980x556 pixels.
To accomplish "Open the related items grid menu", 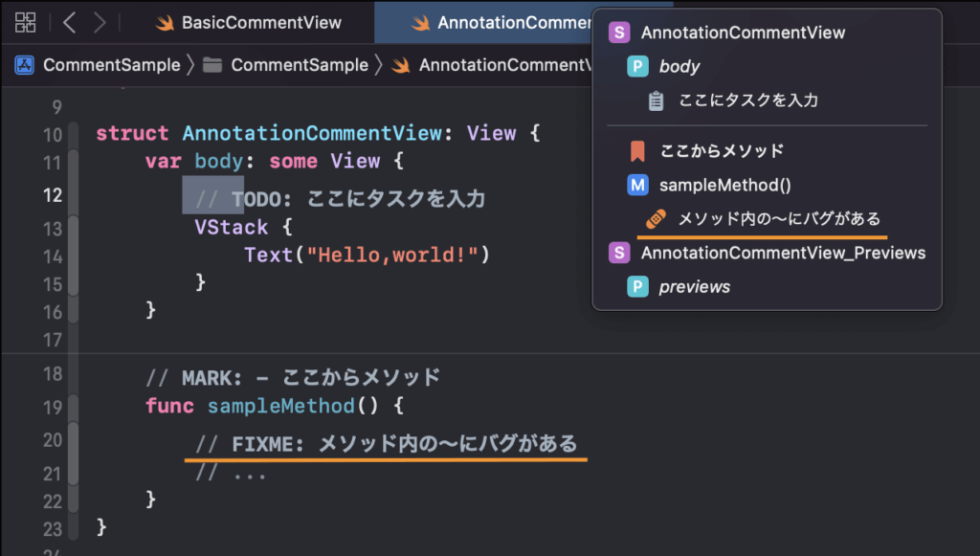I will click(x=26, y=23).
